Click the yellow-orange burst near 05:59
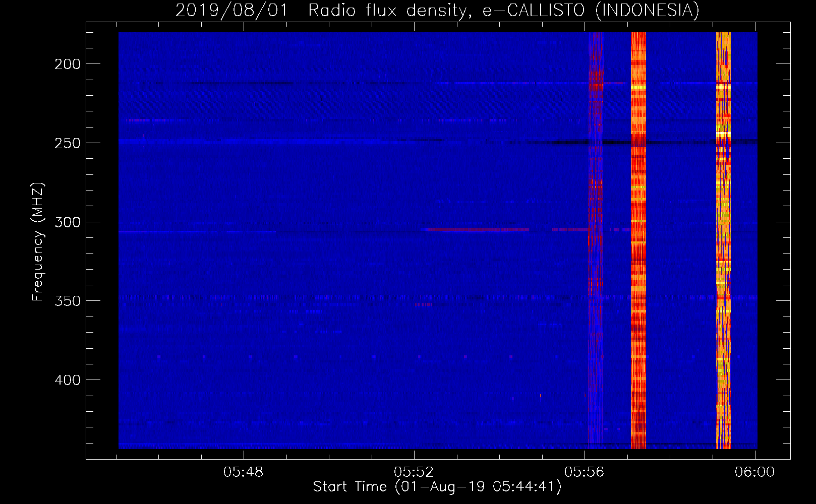816x504 pixels. click(x=723, y=240)
